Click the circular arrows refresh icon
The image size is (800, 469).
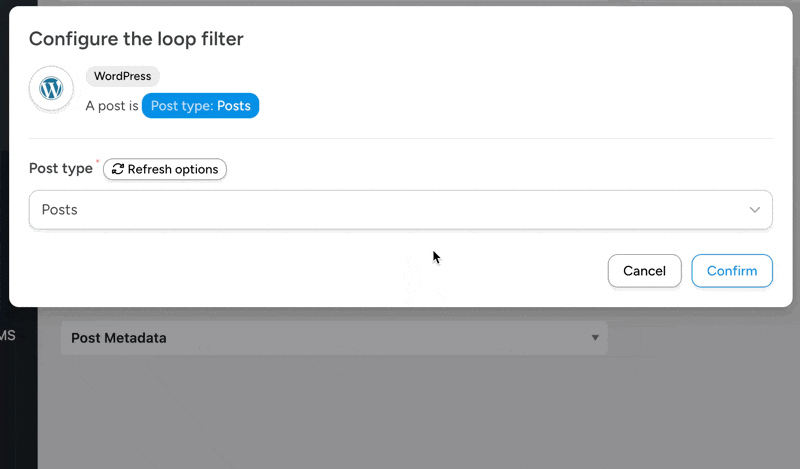[x=118, y=169]
